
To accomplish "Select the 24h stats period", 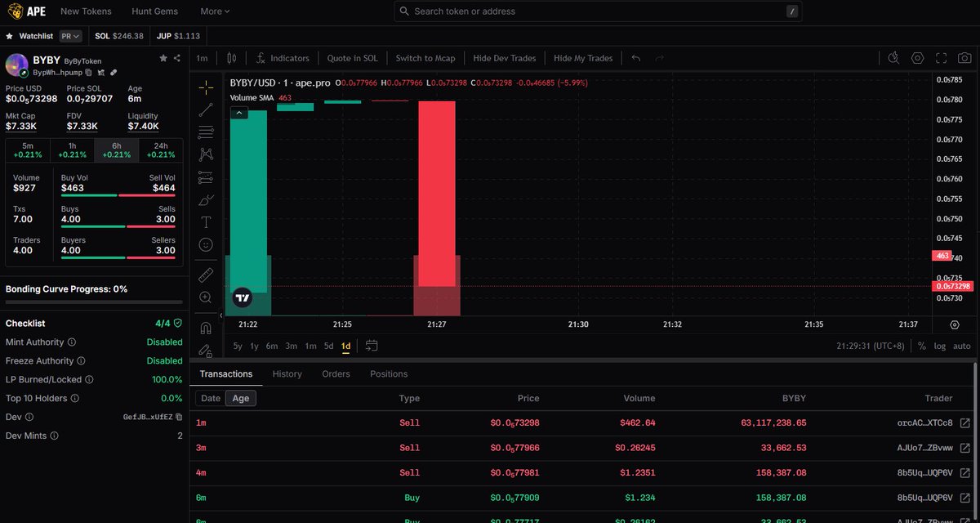I will pyautogui.click(x=161, y=150).
